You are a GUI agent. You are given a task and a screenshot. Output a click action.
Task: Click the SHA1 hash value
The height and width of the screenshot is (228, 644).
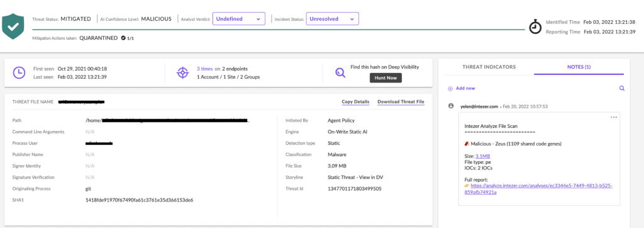[139, 200]
